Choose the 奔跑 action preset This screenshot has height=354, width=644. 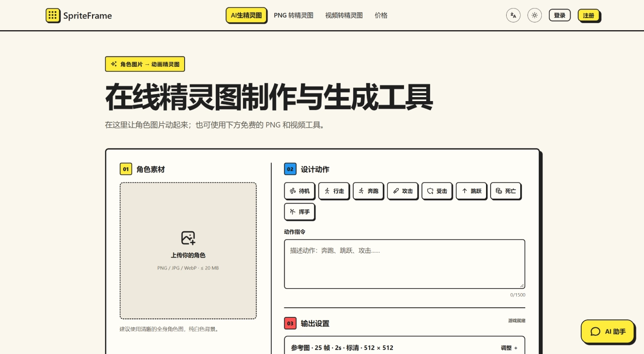point(368,191)
